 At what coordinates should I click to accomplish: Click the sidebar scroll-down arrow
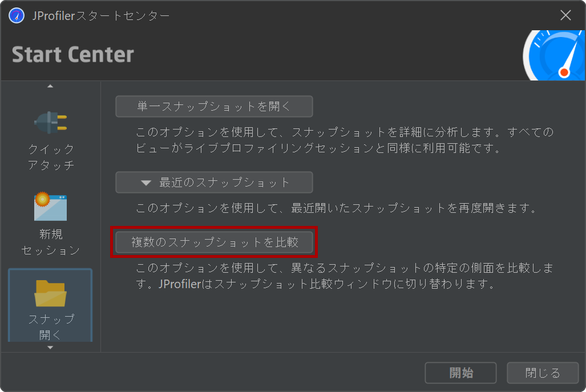[50, 347]
